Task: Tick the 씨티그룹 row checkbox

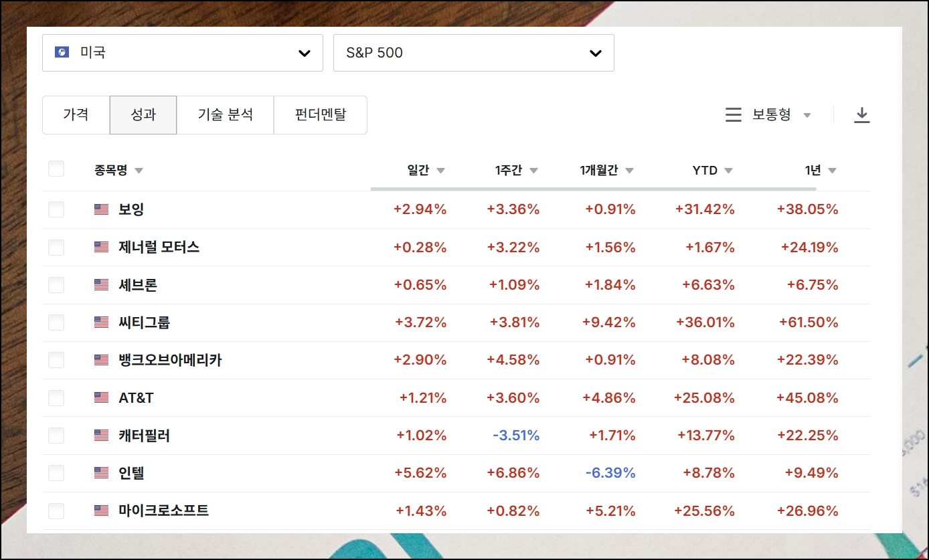Action: (x=56, y=322)
